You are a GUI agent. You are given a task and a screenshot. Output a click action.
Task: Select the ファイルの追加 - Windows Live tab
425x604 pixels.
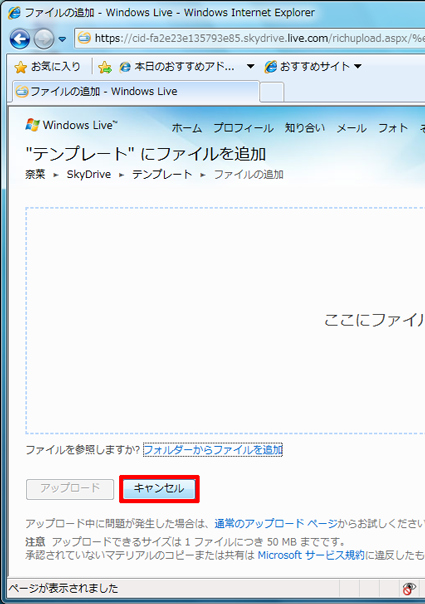[136, 92]
